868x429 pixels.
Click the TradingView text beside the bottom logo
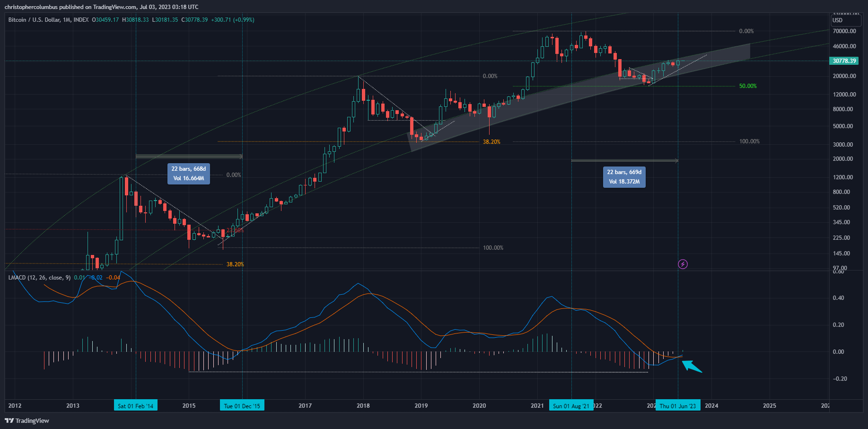(x=31, y=420)
